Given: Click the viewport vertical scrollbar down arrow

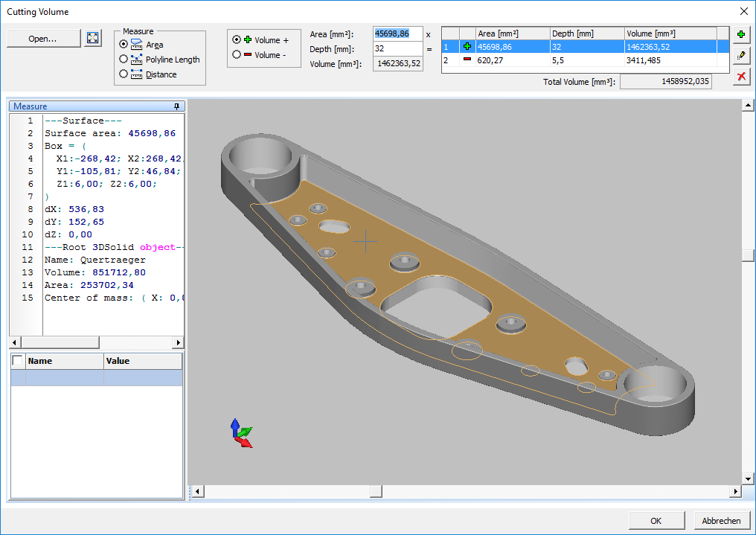Looking at the screenshot, I should pos(748,478).
